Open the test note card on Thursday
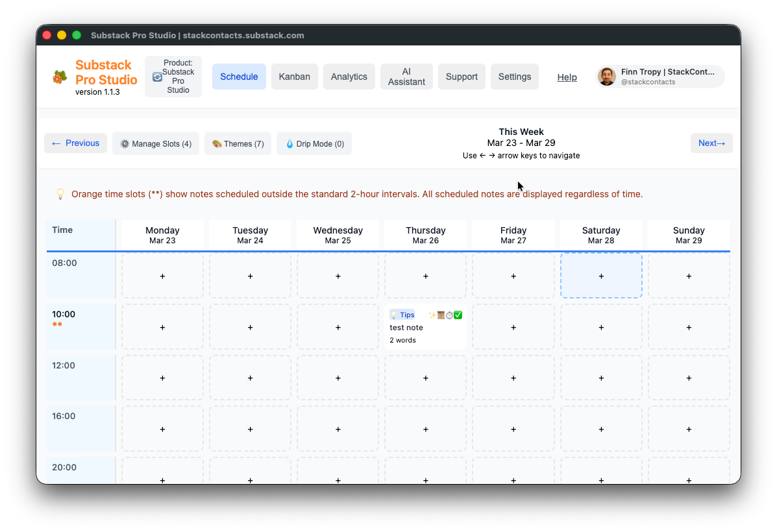Image resolution: width=777 pixels, height=532 pixels. pos(426,328)
